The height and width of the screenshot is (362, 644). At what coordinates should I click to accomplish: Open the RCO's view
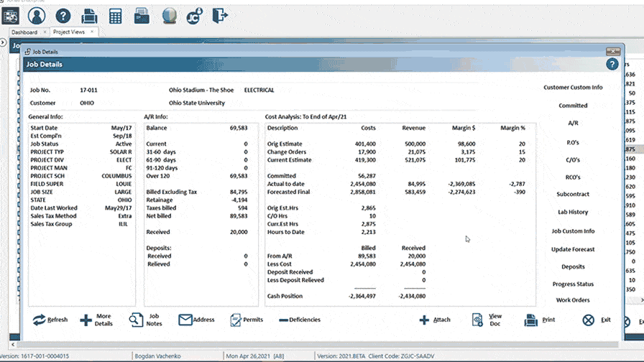[573, 177]
